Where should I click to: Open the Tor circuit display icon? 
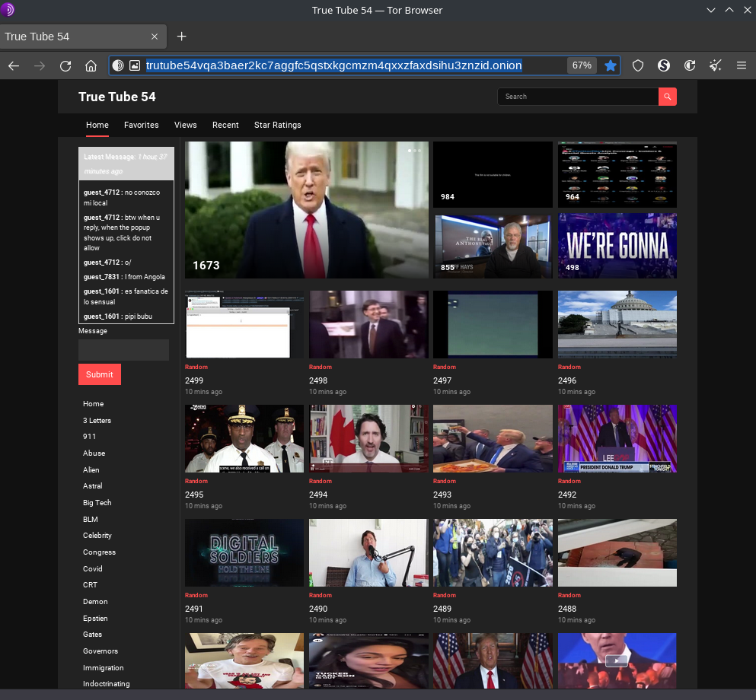pyautogui.click(x=118, y=65)
